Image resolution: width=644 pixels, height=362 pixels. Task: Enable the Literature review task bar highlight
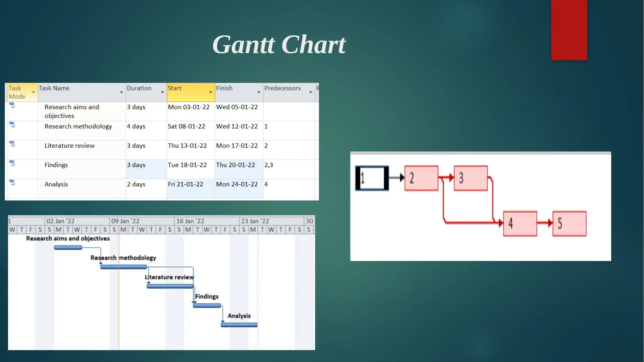pos(170,286)
